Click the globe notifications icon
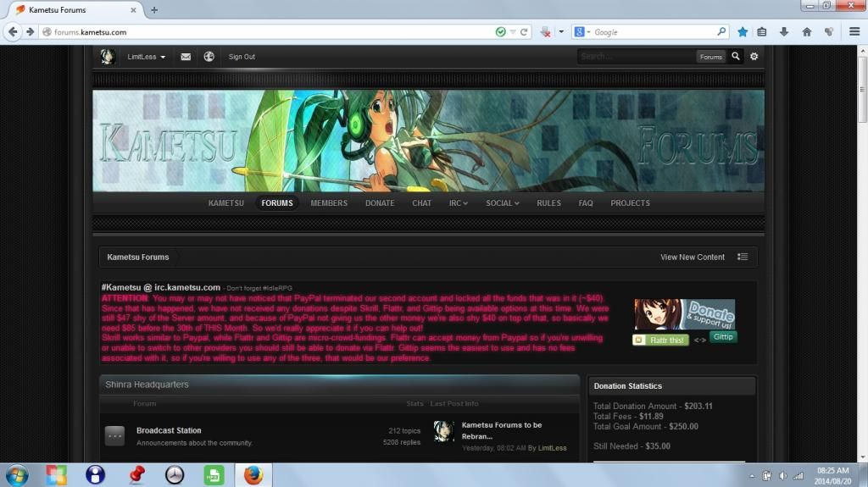Viewport: 868px width, 487px height. pyautogui.click(x=209, y=57)
